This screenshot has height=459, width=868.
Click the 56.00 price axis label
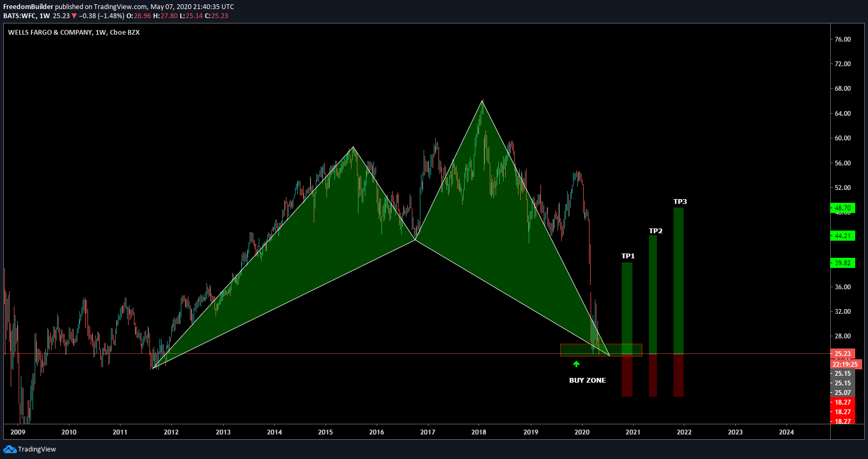(x=843, y=163)
